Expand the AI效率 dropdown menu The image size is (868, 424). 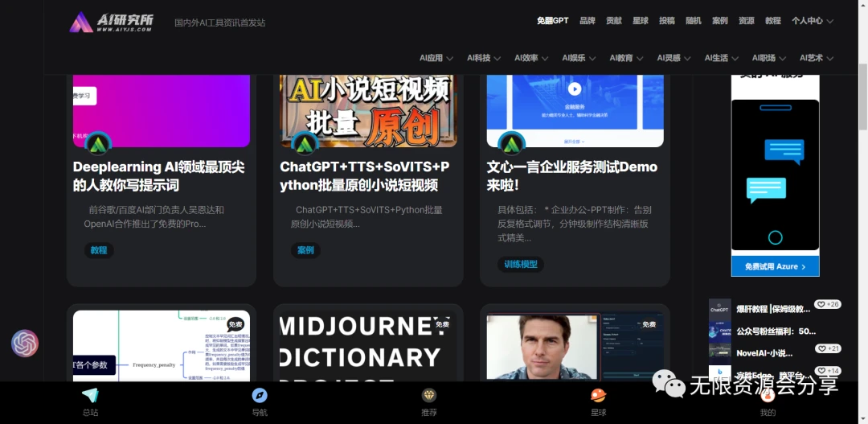[531, 58]
